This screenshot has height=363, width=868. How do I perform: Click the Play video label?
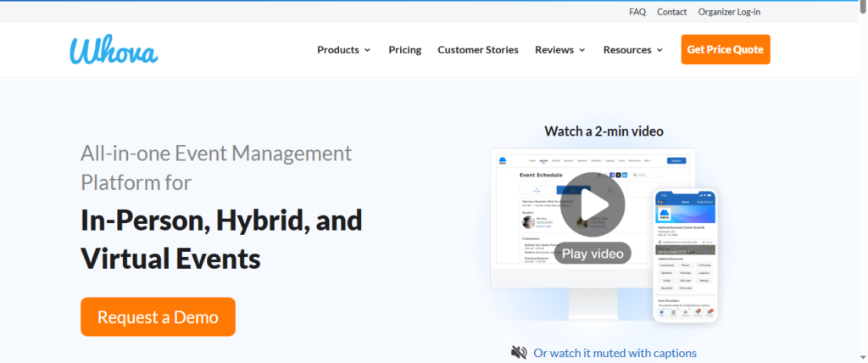[x=593, y=254]
